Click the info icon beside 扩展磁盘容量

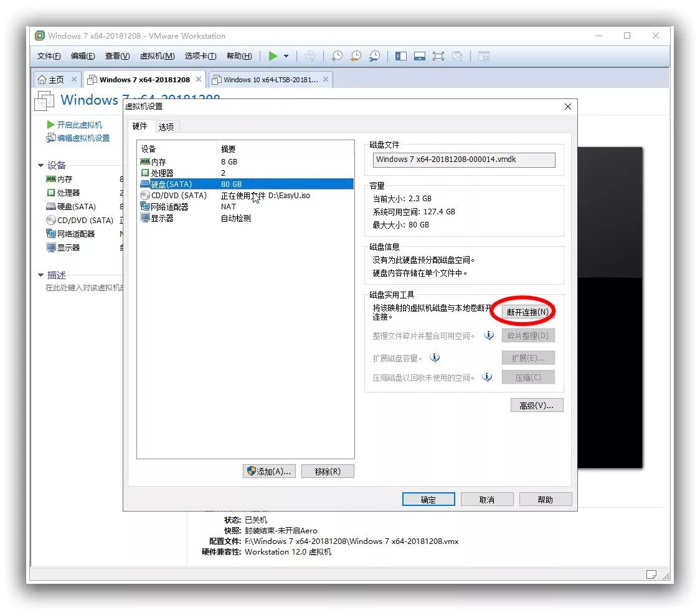(435, 357)
